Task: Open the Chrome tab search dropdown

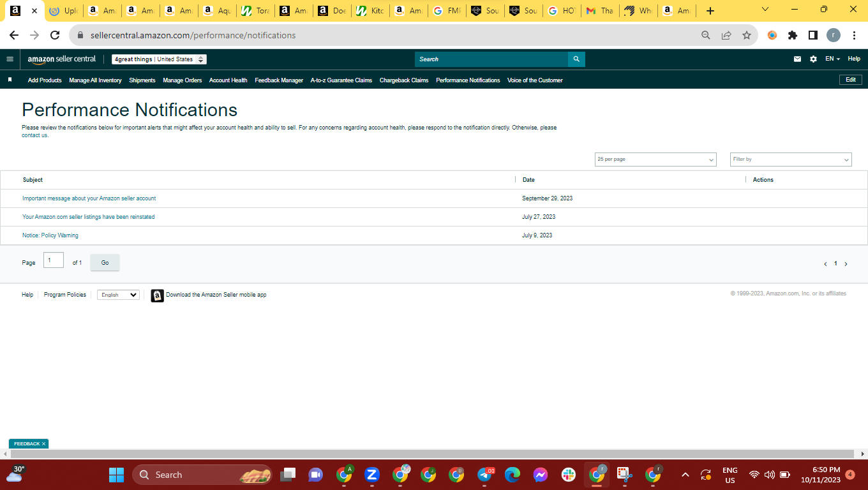Action: 765,10
